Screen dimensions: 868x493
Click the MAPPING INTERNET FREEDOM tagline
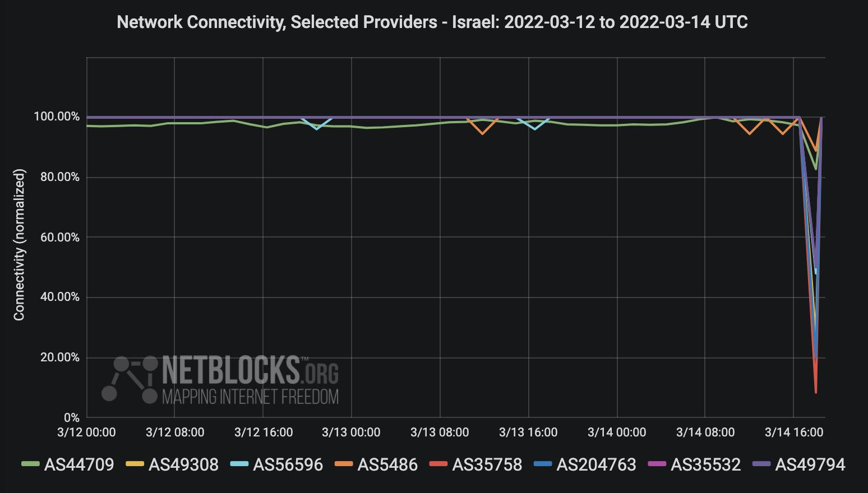pos(250,397)
